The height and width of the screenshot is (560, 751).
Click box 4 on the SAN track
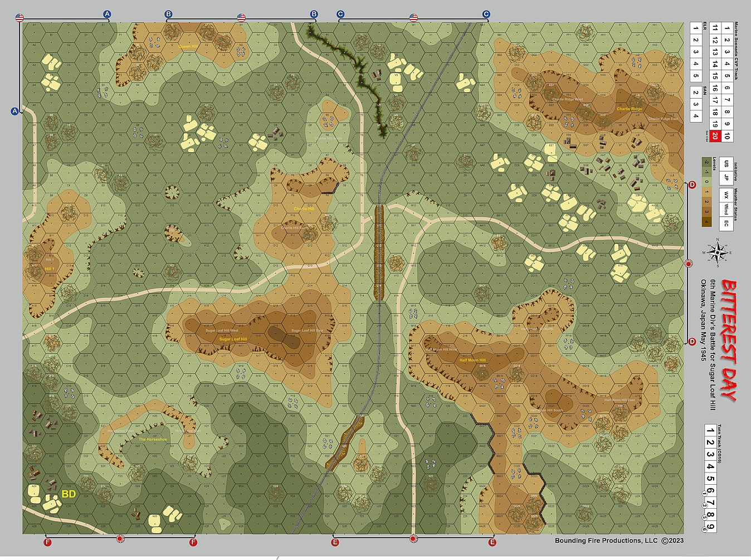pos(696,116)
